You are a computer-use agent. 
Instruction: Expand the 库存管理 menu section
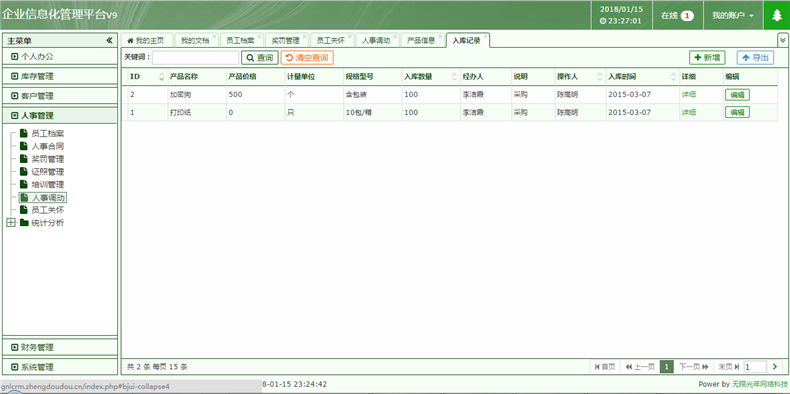(x=60, y=76)
